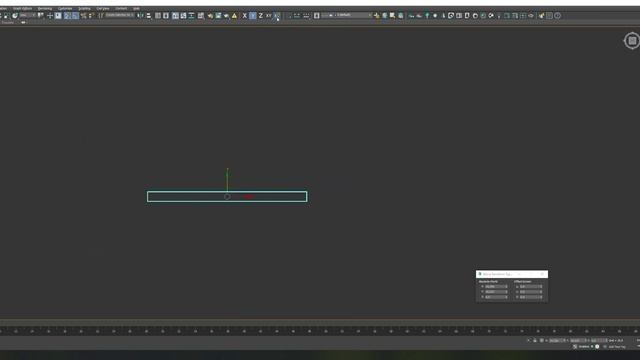This screenshot has height=360, width=640.
Task: Click the crosshair Select and Move icon
Action: [50, 16]
